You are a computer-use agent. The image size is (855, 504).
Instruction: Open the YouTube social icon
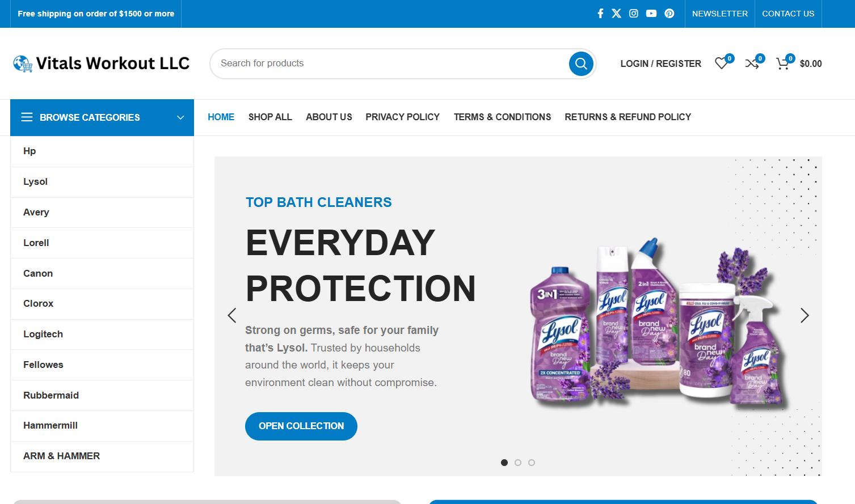651,14
